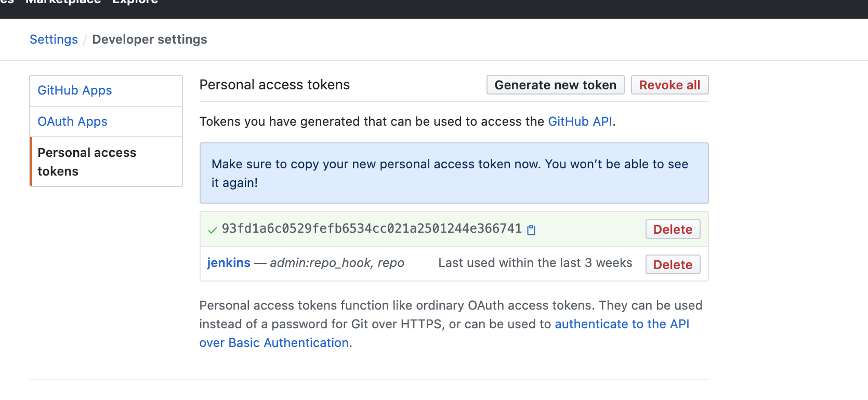This screenshot has width=868, height=400.
Task: Open GitHub Apps in sidebar
Action: click(x=75, y=90)
